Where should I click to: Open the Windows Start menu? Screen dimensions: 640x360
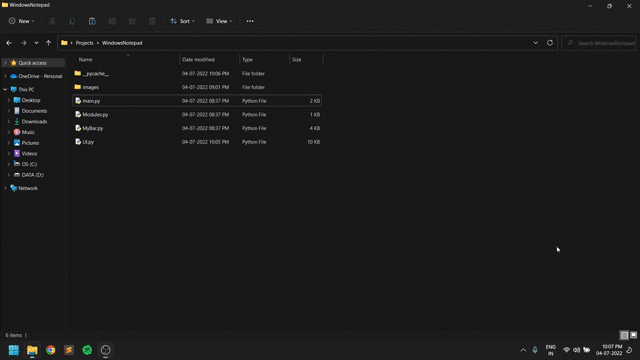coord(14,350)
